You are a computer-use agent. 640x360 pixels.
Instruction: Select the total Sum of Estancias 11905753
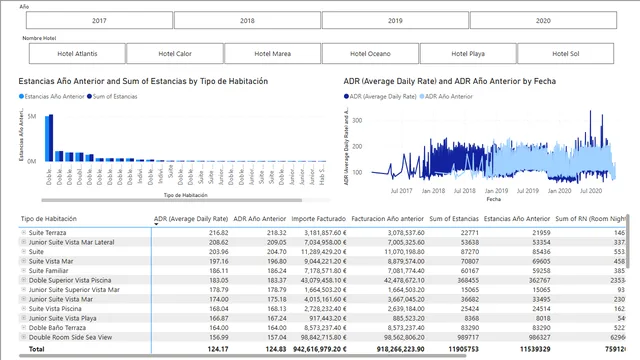463,349
